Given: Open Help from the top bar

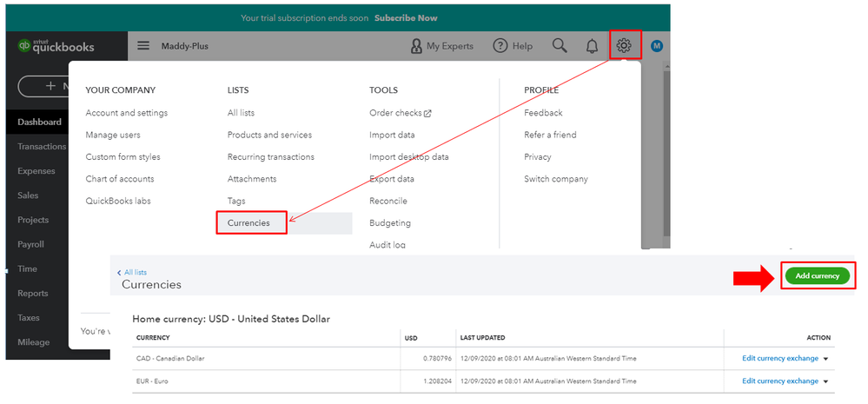Looking at the screenshot, I should click(513, 46).
